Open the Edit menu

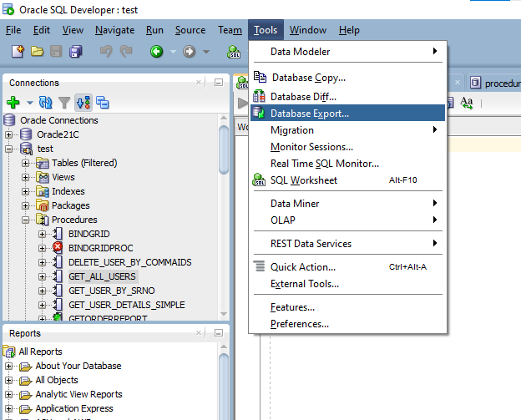[x=42, y=30]
